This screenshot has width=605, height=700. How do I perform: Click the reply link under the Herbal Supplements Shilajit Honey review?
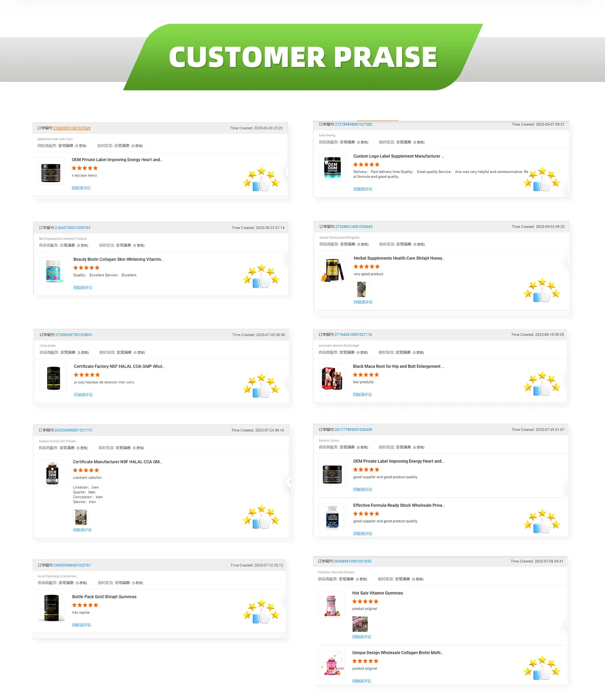point(362,302)
